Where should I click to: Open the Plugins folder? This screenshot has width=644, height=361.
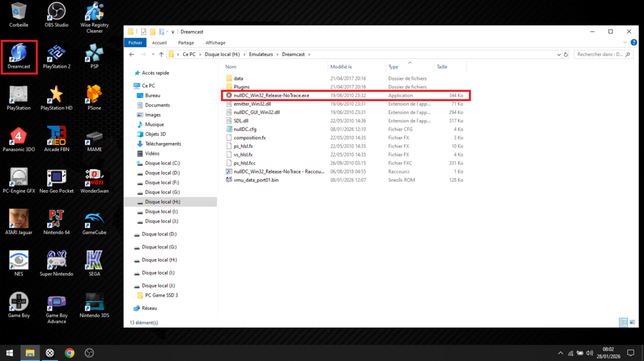pyautogui.click(x=241, y=87)
